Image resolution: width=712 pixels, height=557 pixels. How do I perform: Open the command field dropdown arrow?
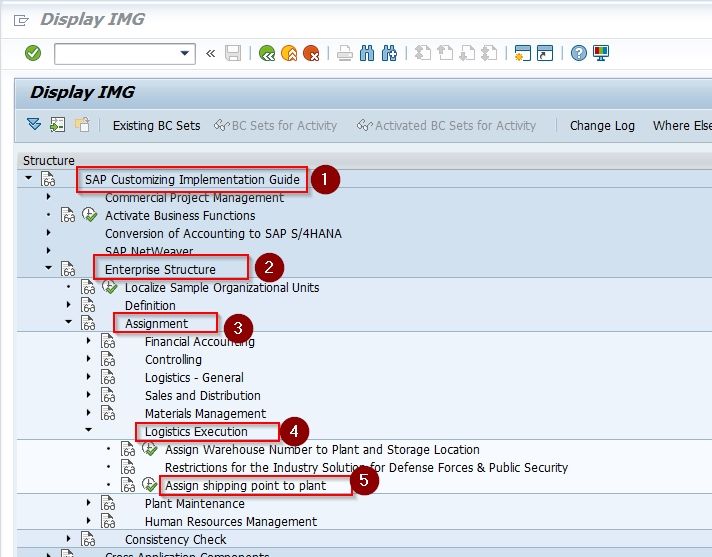tap(184, 53)
